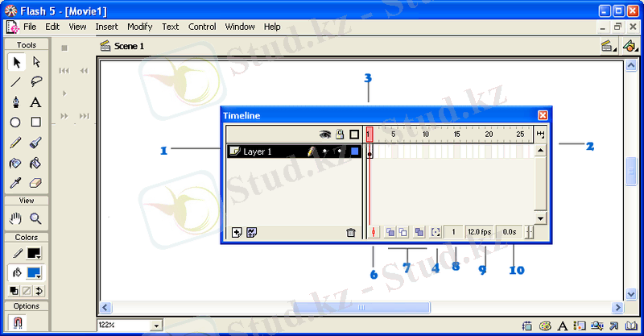Click the timeline scroll down arrow
The width and height of the screenshot is (644, 336).
pos(540,218)
